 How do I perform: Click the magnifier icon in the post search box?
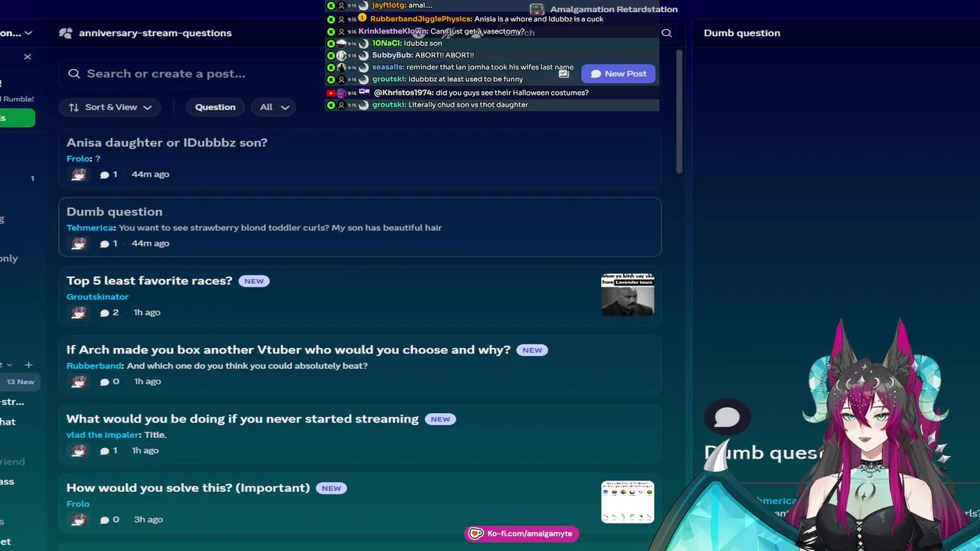tap(74, 73)
